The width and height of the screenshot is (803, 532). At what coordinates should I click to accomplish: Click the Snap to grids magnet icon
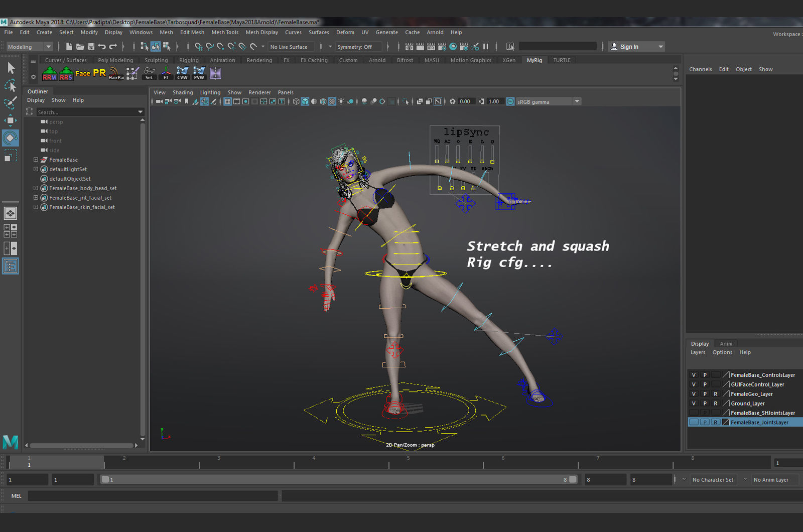199,47
